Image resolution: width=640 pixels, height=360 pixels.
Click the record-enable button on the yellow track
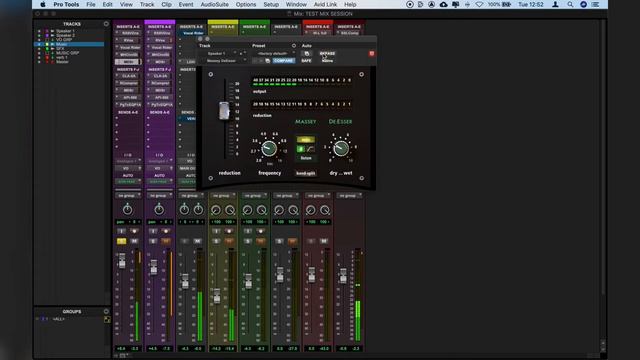click(229, 231)
